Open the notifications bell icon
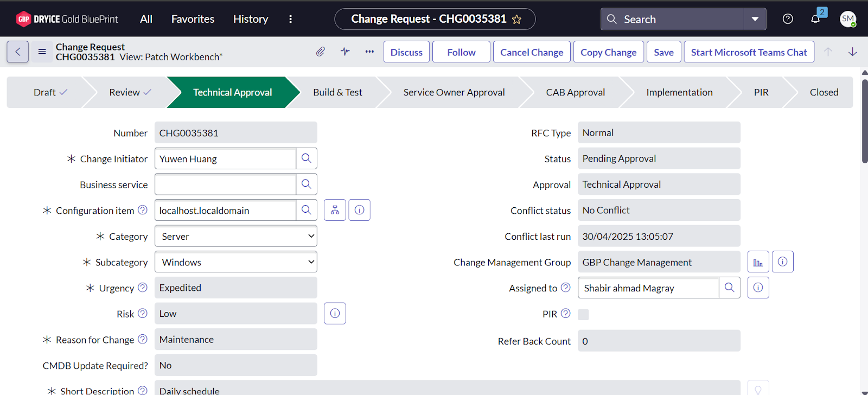The width and height of the screenshot is (868, 395). coord(815,19)
